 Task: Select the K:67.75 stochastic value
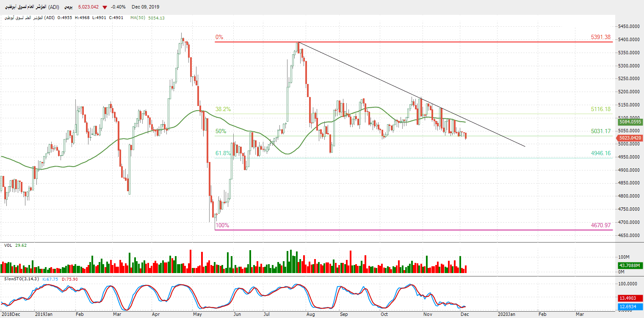coord(50,279)
